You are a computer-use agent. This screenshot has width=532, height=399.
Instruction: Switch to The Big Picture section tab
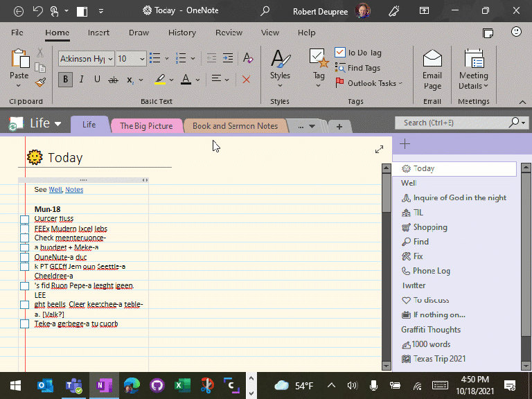click(146, 126)
